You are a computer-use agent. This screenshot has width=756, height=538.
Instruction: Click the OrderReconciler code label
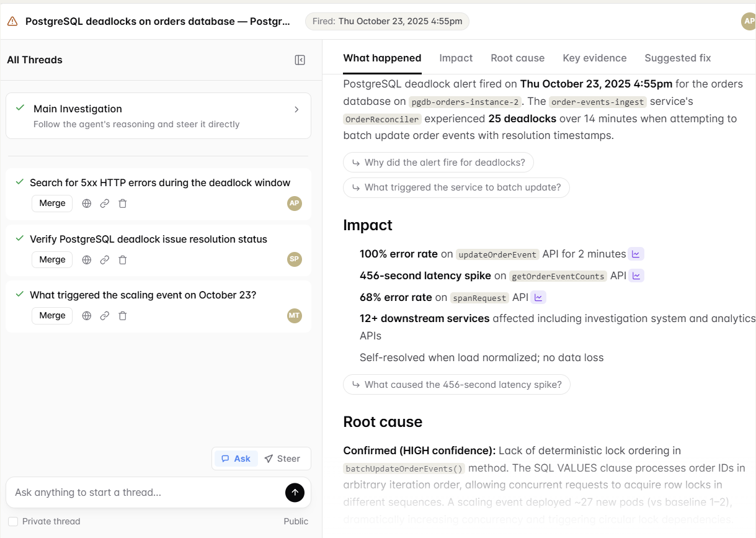point(382,119)
